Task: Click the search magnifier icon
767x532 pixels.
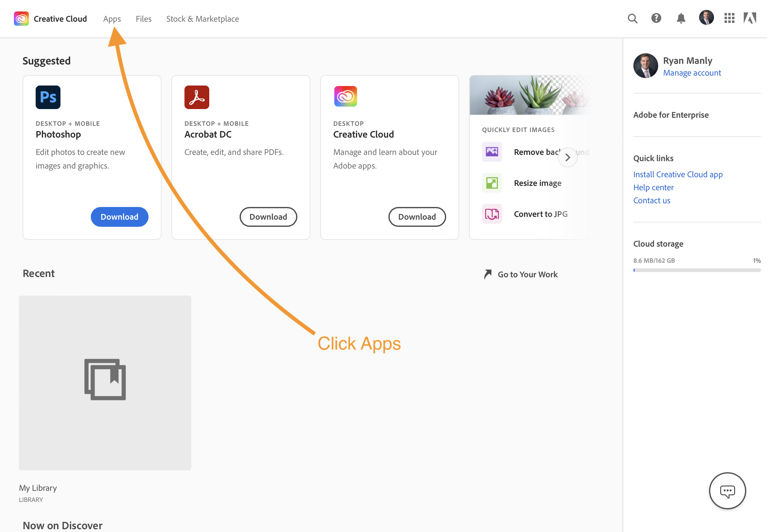Action: pos(632,18)
